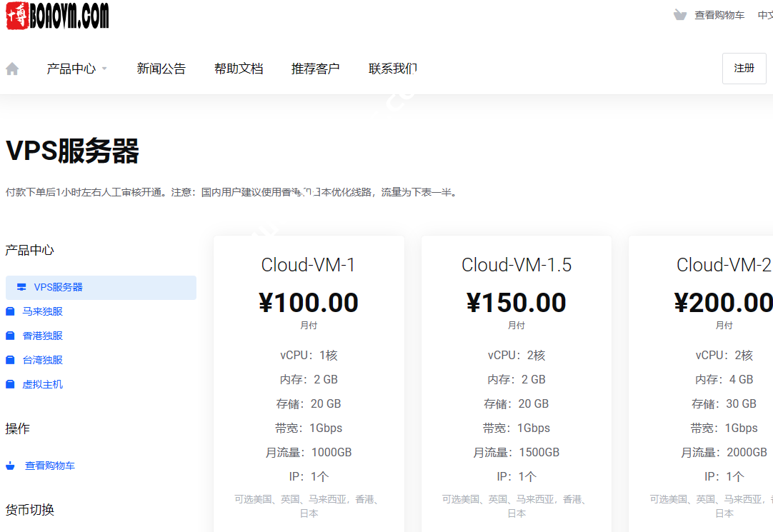Click the 马来独服 server icon

tap(10, 311)
